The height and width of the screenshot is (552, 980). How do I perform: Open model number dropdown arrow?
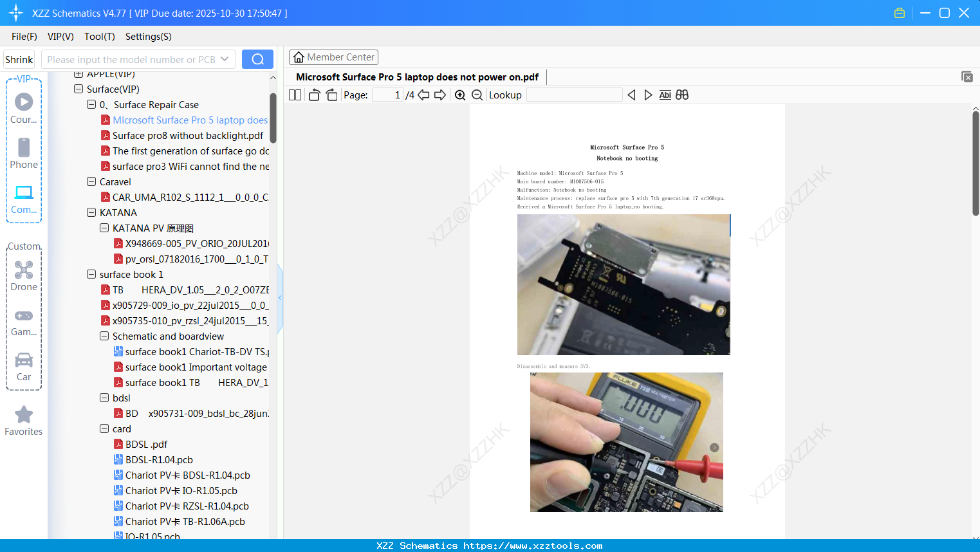click(x=225, y=59)
